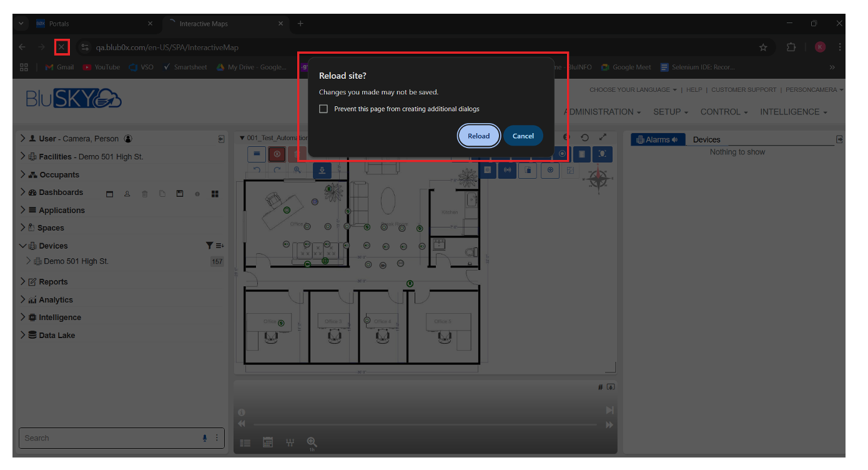Check 'Prevent this page from creating additional dialogs'
This screenshot has height=470, width=868.
323,108
